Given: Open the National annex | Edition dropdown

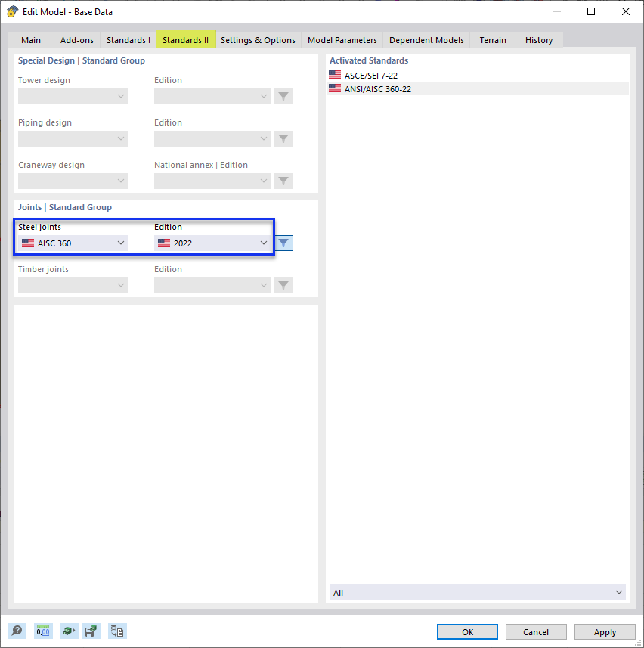Looking at the screenshot, I should coord(212,181).
